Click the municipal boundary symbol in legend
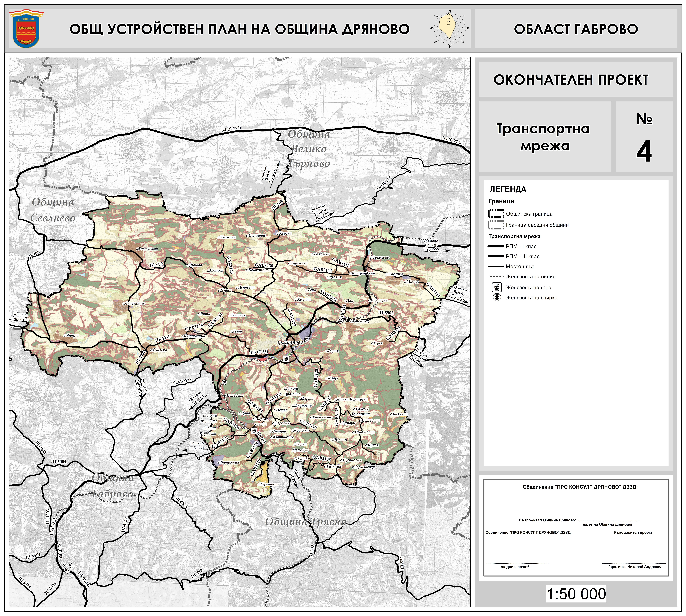The image size is (686, 616). click(496, 214)
